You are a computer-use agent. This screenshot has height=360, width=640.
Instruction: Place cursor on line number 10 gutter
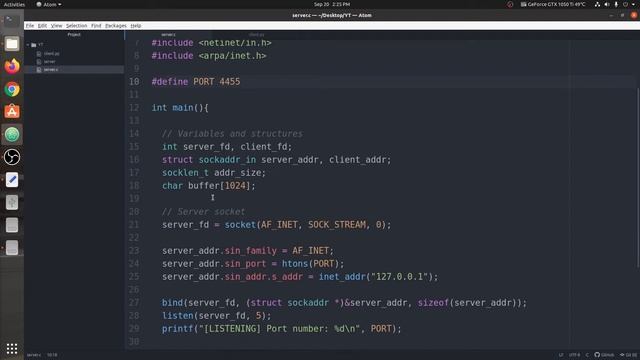click(134, 82)
